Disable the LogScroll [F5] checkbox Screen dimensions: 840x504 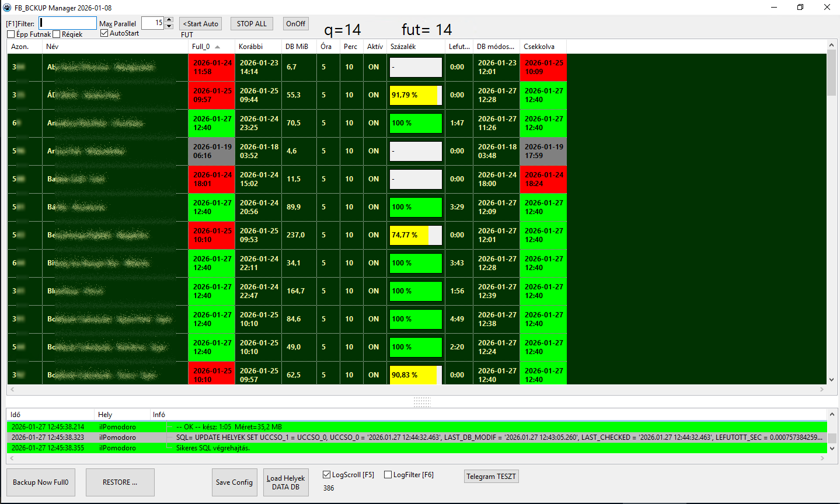[327, 475]
